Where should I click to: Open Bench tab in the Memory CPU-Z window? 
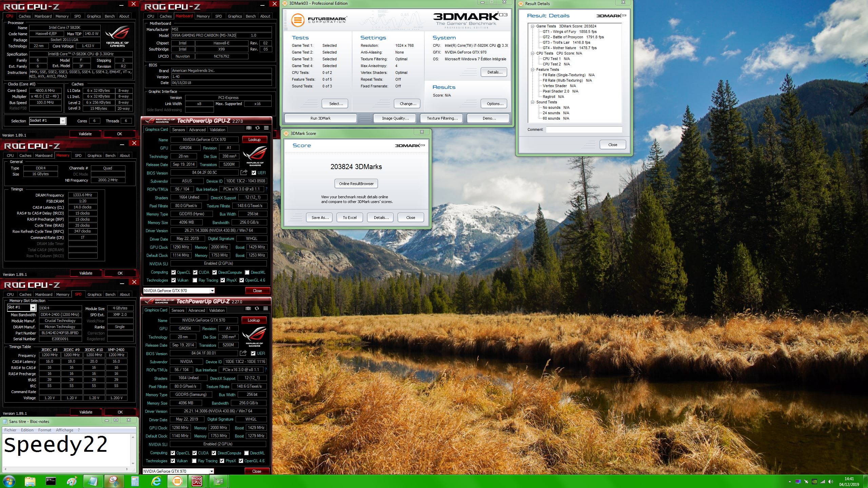110,155
